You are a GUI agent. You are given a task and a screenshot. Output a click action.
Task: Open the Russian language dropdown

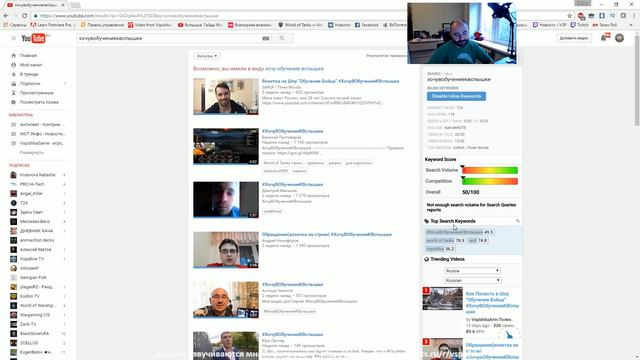(472, 280)
